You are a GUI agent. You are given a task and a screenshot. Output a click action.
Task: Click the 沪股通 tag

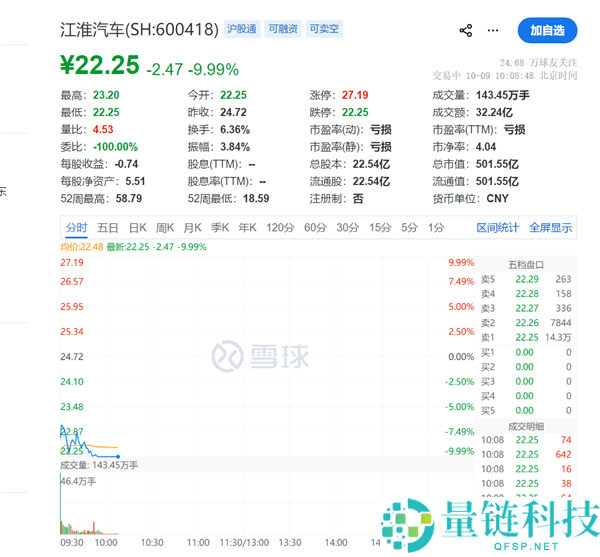242,29
